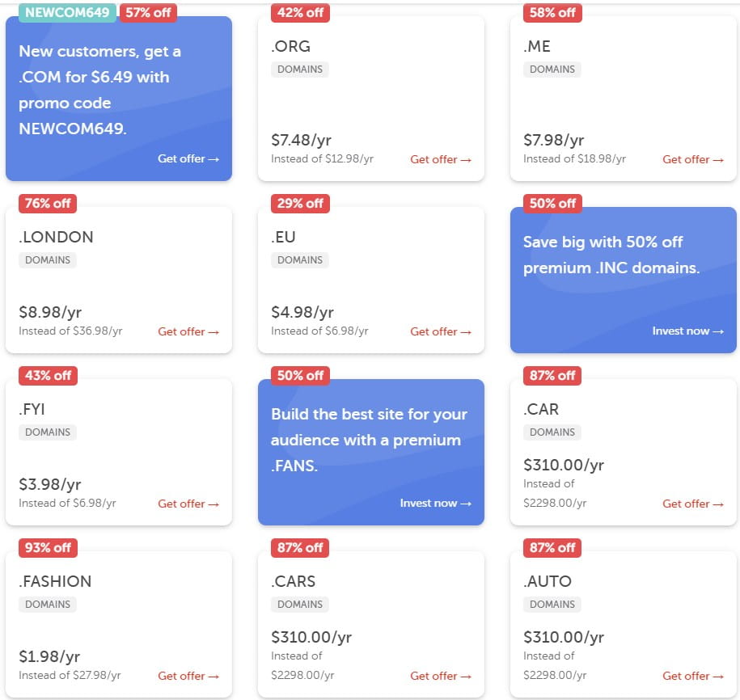Get the .LONDON domain offer

tap(188, 331)
